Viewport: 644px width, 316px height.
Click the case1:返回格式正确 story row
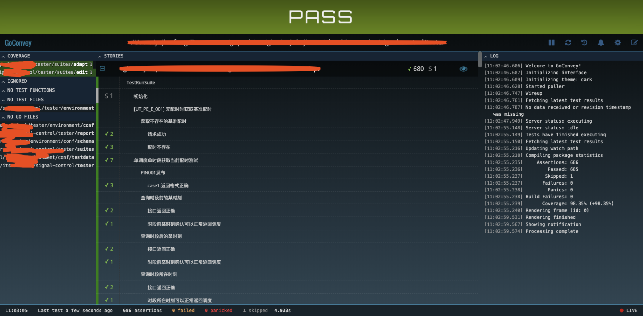pos(288,186)
